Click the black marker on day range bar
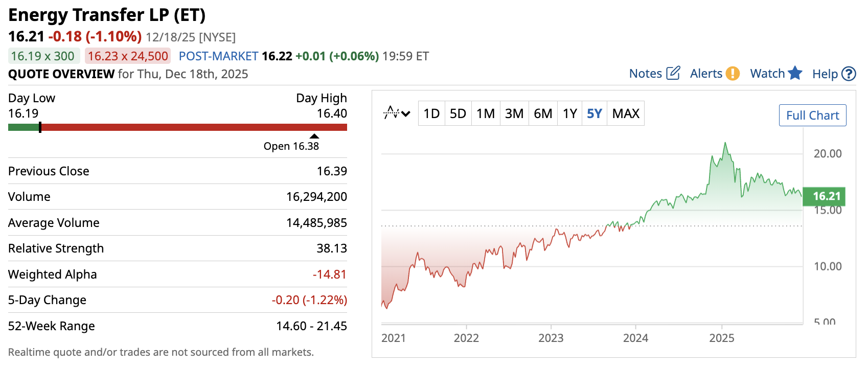 pyautogui.click(x=40, y=127)
